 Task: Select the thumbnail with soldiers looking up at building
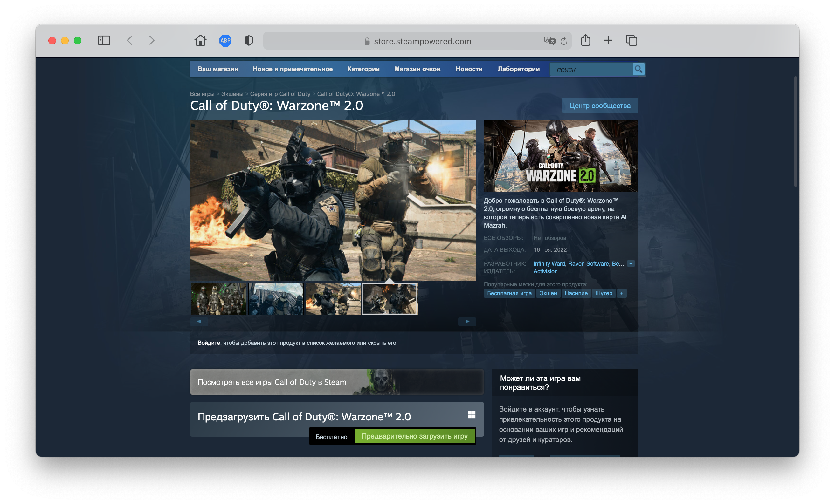tap(276, 299)
